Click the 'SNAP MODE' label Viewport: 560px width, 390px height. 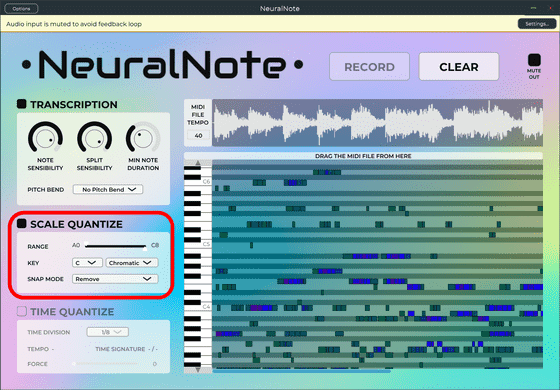[45, 279]
